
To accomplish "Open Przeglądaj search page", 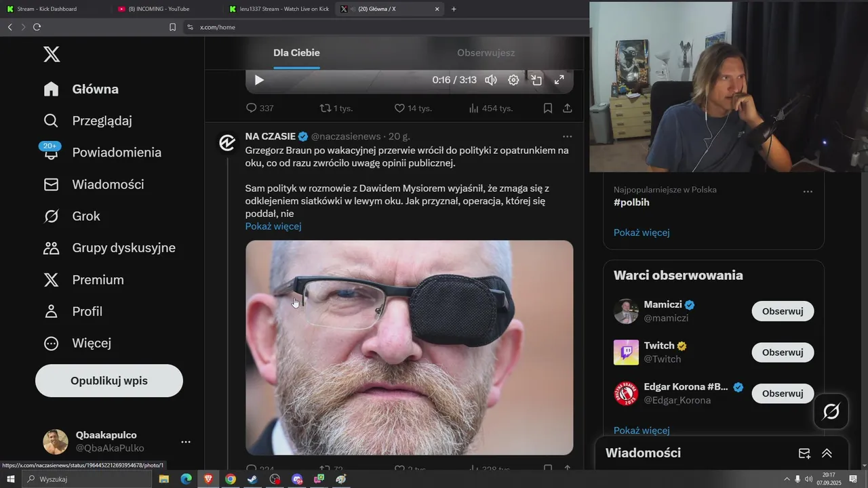I will click(x=88, y=121).
